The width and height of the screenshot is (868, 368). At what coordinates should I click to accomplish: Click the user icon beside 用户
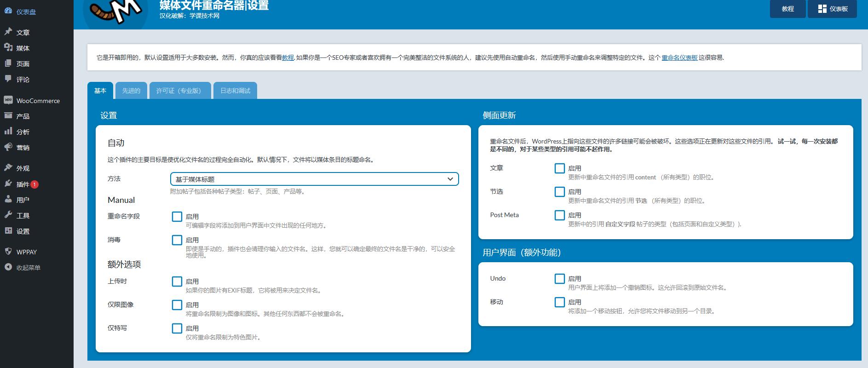(x=8, y=199)
